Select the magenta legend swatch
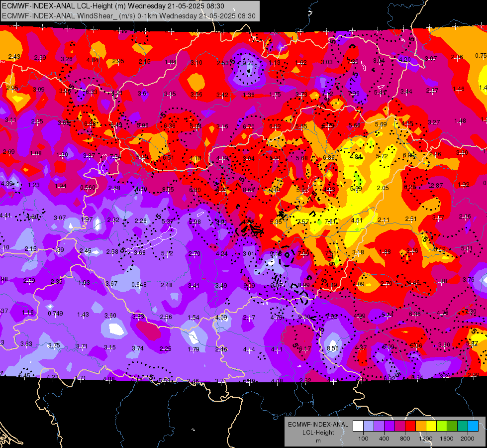This screenshot has height=448, width=487. 400,426
